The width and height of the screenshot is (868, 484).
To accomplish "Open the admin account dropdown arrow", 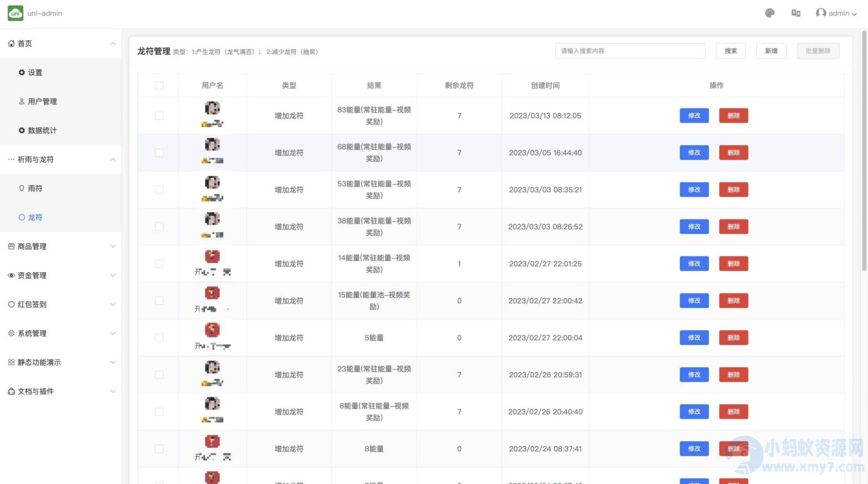I will 854,14.
